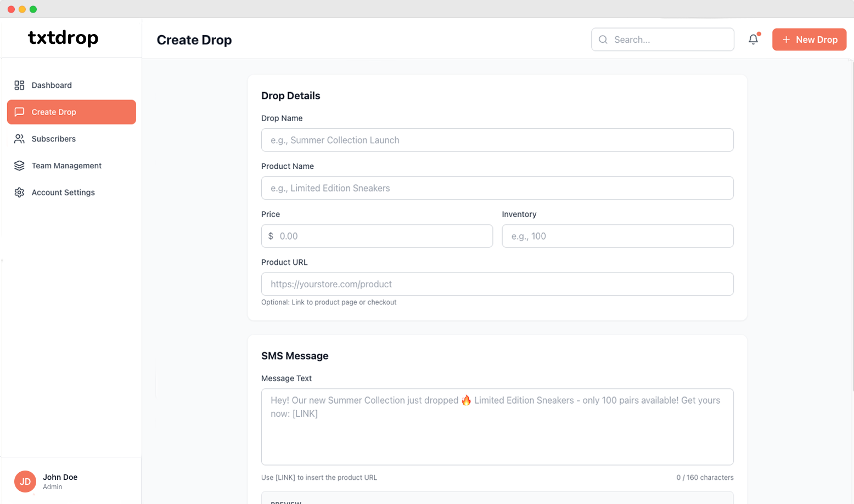This screenshot has height=504, width=854.
Task: Open the Subscribers page
Action: point(54,139)
